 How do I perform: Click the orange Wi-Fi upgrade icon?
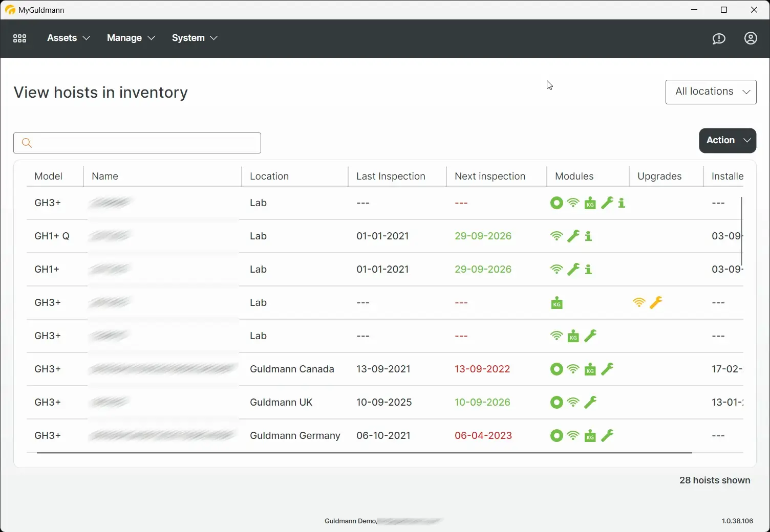[639, 303]
